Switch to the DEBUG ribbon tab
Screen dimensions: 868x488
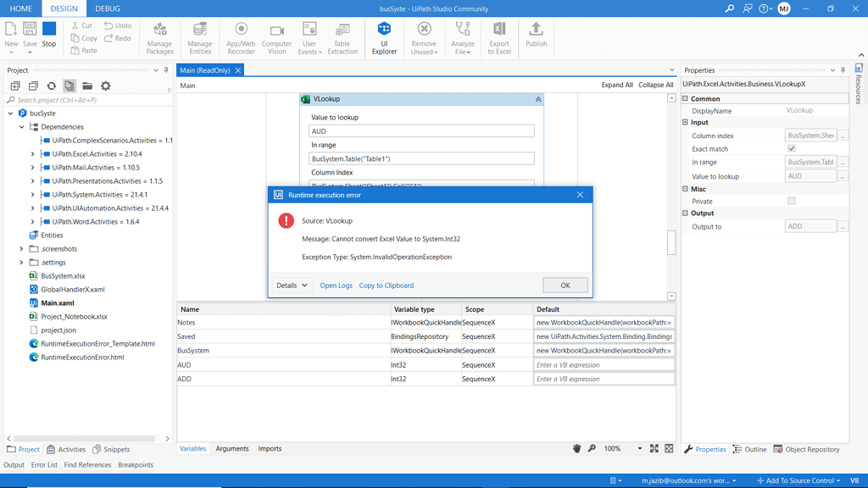pyautogui.click(x=108, y=8)
